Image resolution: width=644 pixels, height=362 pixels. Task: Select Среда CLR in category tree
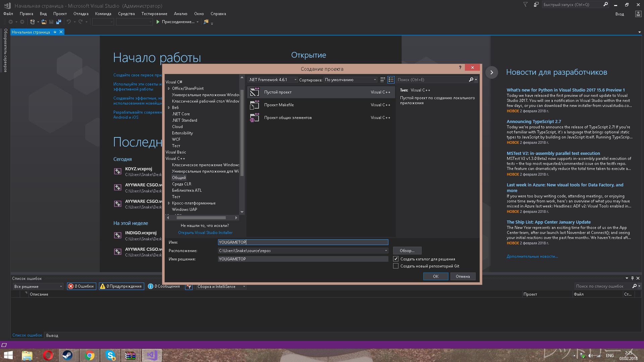coord(181,184)
